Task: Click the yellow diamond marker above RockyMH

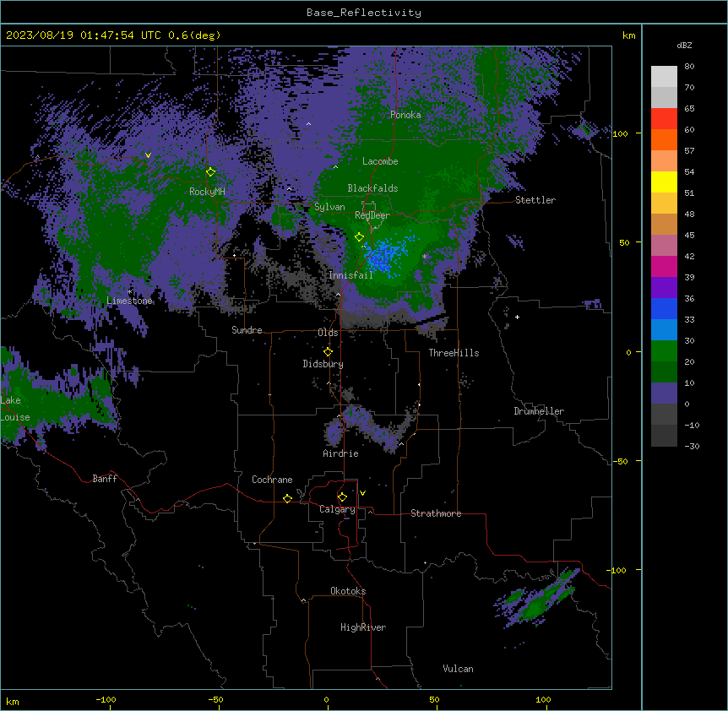Action: coord(211,172)
